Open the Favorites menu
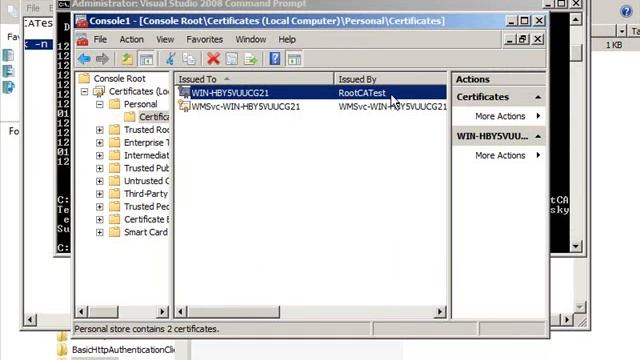Screen dimensions: 640x360 (x=204, y=40)
